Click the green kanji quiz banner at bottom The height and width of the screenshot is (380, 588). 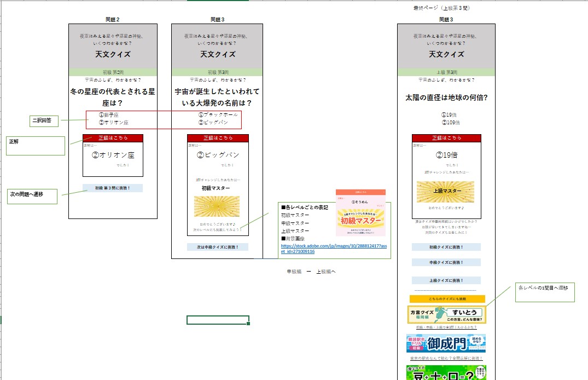[x=446, y=372]
